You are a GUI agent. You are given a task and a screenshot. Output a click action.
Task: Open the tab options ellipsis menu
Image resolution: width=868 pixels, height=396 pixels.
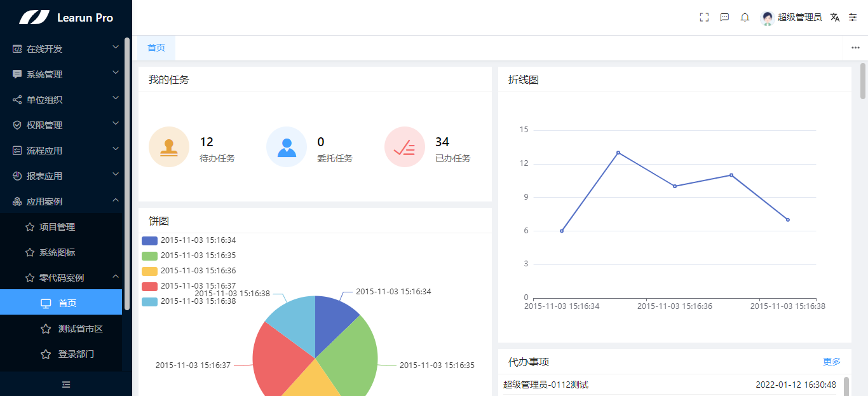click(855, 48)
